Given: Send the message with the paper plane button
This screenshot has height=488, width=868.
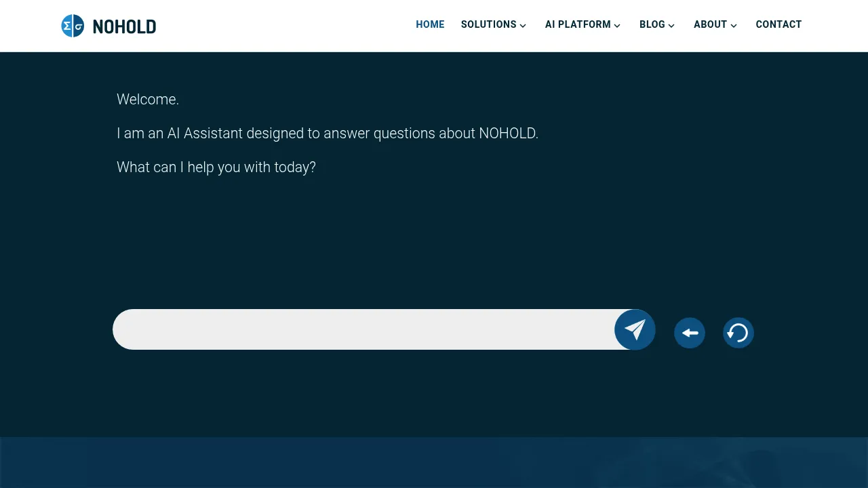Looking at the screenshot, I should click(x=635, y=329).
